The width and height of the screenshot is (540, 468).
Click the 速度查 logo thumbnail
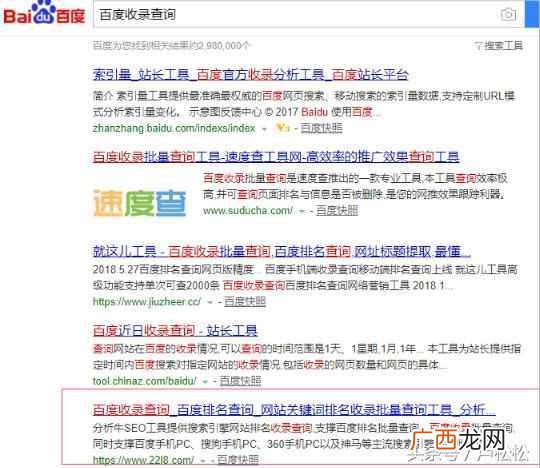(x=139, y=203)
